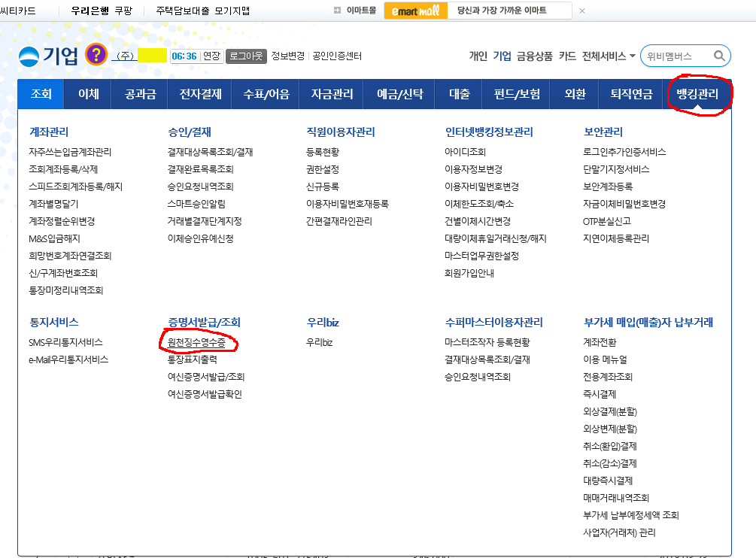Select 매매거래내역조회 menu item
This screenshot has height=558, width=756.
(616, 498)
